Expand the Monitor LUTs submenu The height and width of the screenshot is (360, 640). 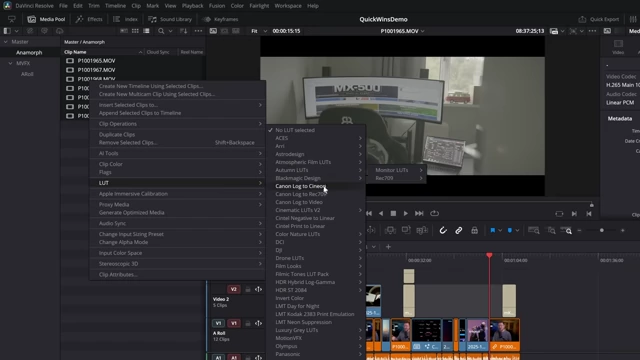click(x=395, y=170)
